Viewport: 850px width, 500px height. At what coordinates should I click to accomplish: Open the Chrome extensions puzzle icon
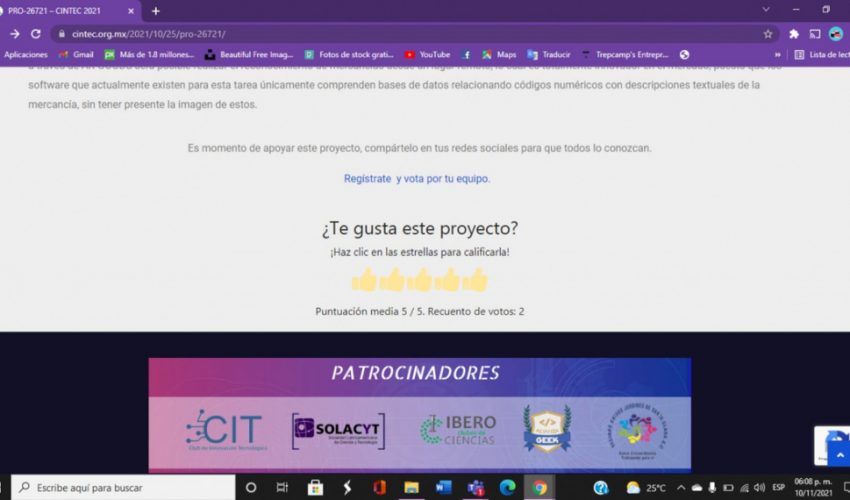point(794,34)
